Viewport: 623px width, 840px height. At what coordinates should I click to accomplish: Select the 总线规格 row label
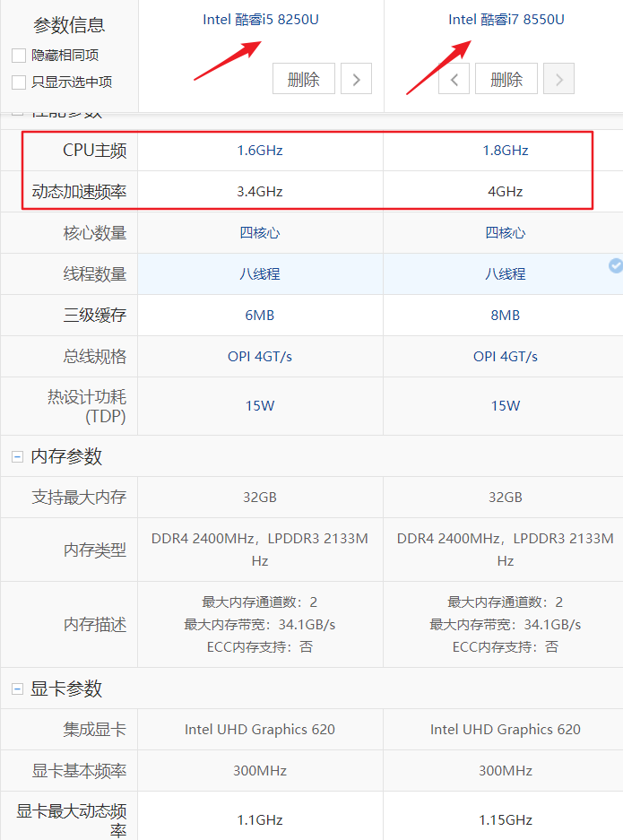tap(95, 357)
